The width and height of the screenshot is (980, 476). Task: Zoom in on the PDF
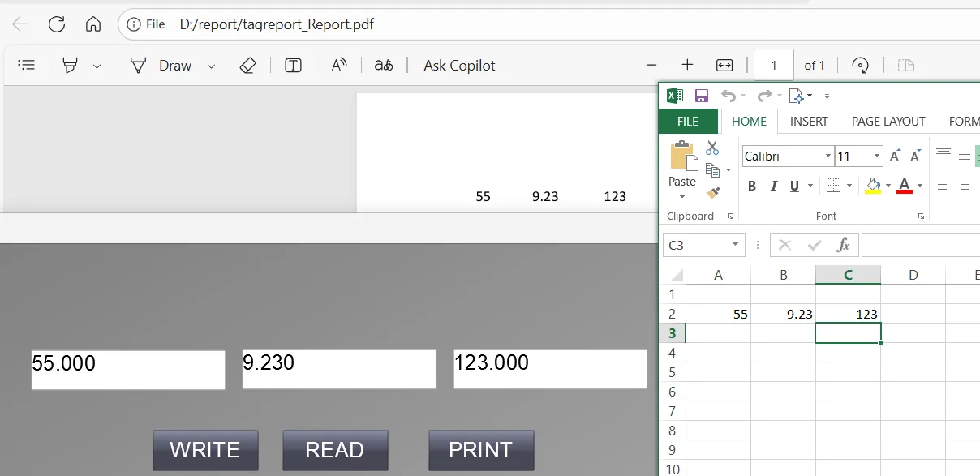[687, 65]
